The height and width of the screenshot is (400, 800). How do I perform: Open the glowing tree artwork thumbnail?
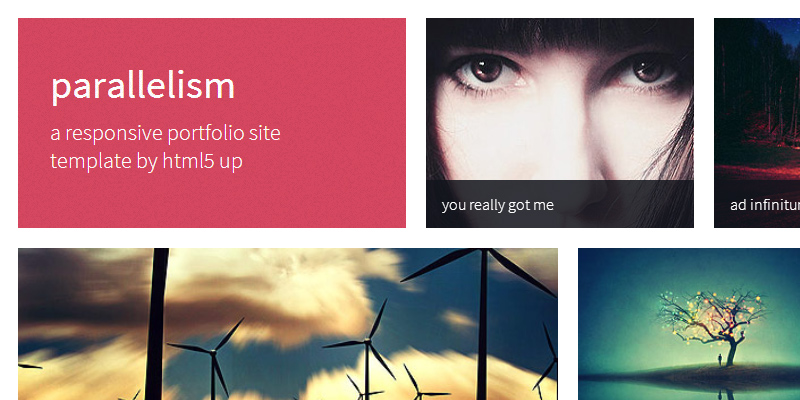(689, 324)
